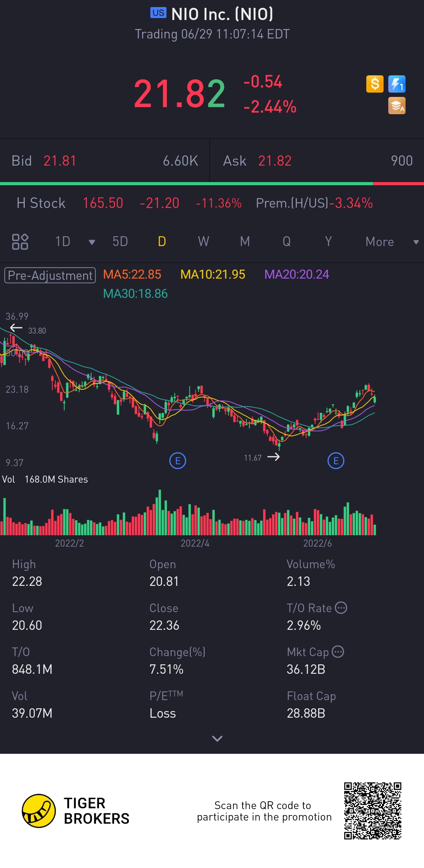Toggle the Pre-Adjustment button
424x868 pixels.
50,275
